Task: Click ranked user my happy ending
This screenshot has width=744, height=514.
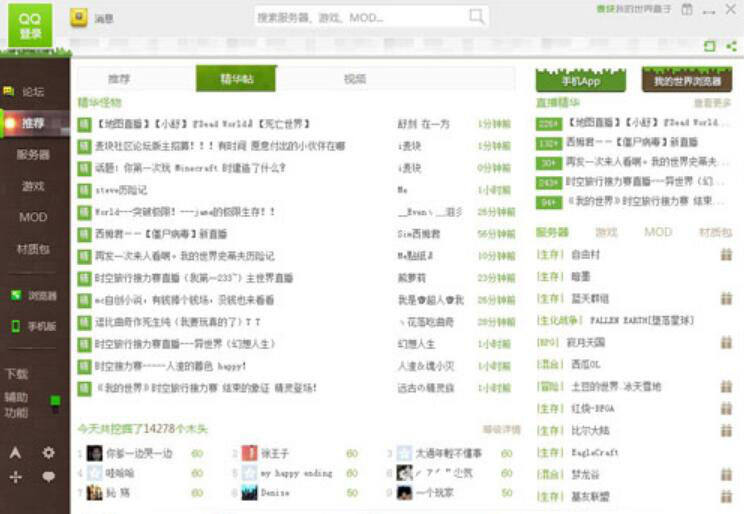Action: pyautogui.click(x=296, y=473)
